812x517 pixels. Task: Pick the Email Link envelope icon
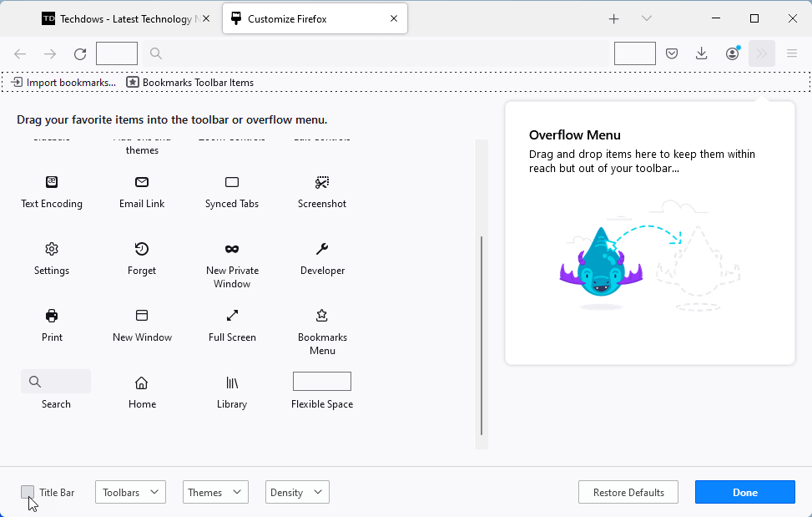tap(142, 182)
